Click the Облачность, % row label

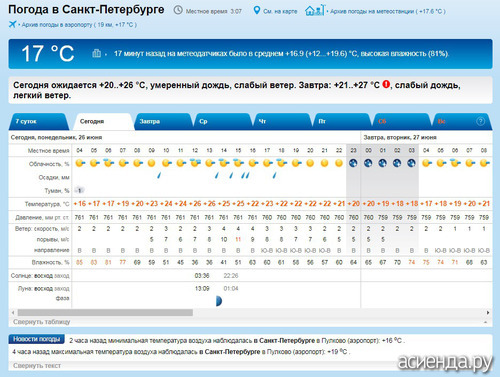click(49, 164)
